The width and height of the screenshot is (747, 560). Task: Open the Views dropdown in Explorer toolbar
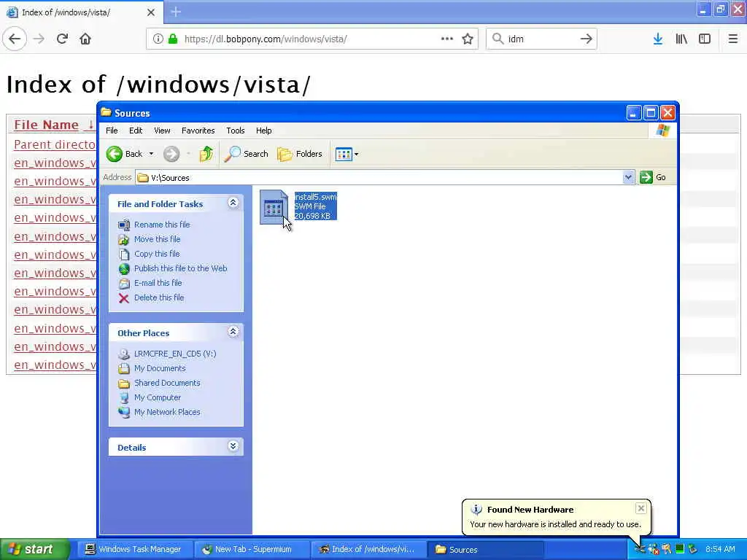point(347,154)
